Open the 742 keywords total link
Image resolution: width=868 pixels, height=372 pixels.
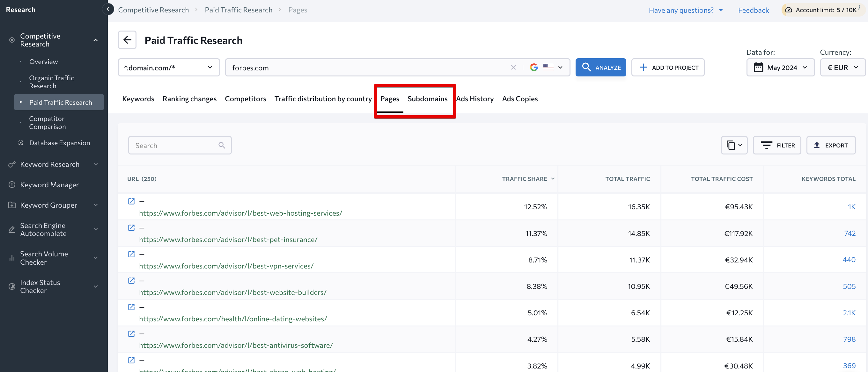(850, 233)
